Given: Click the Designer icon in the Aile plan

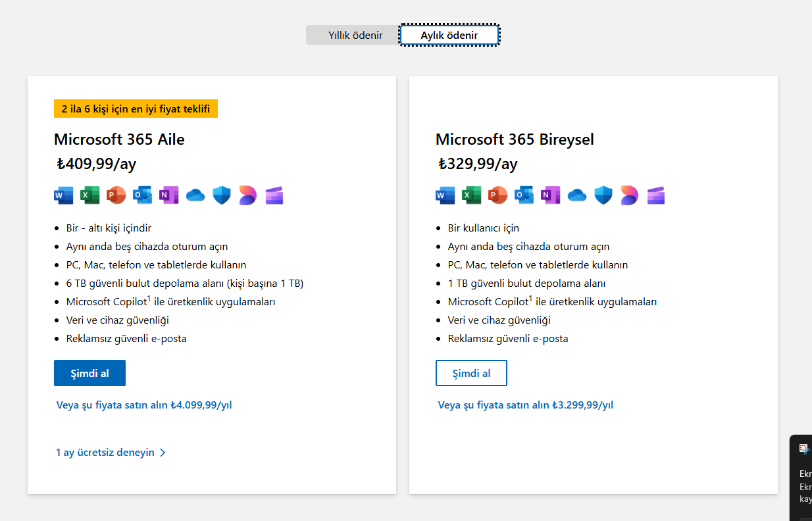Looking at the screenshot, I should coord(248,195).
